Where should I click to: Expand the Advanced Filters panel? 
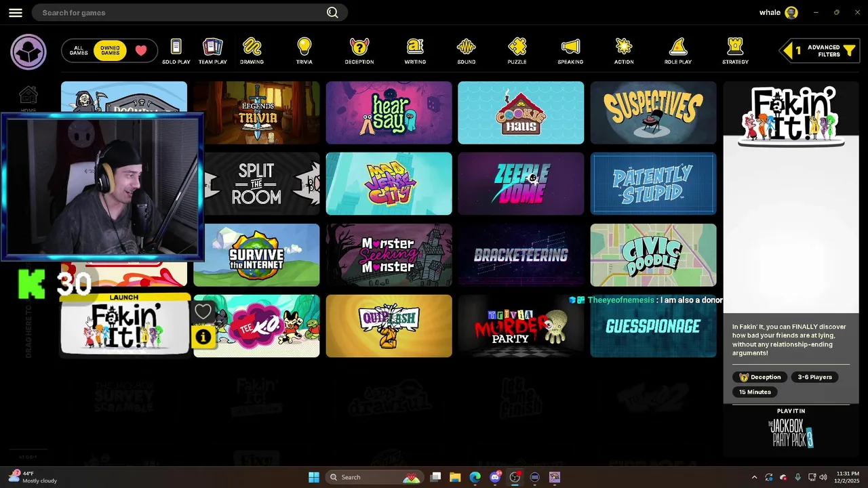coord(821,51)
